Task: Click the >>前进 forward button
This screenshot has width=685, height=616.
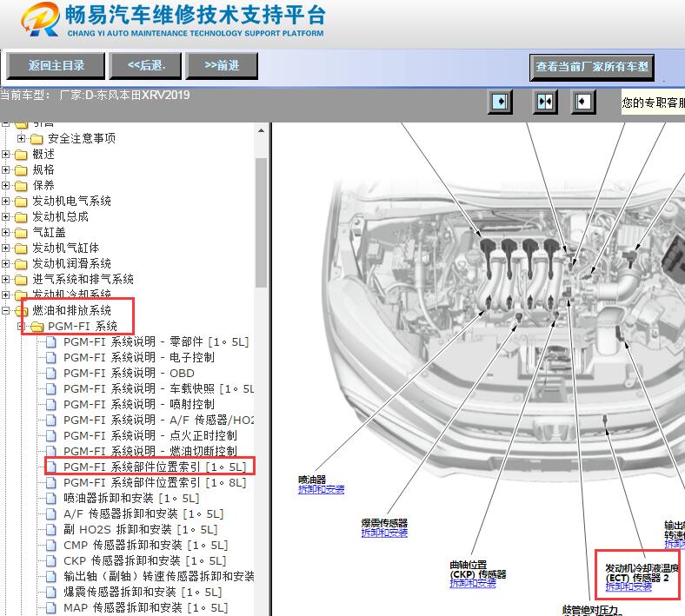Action: (x=222, y=66)
